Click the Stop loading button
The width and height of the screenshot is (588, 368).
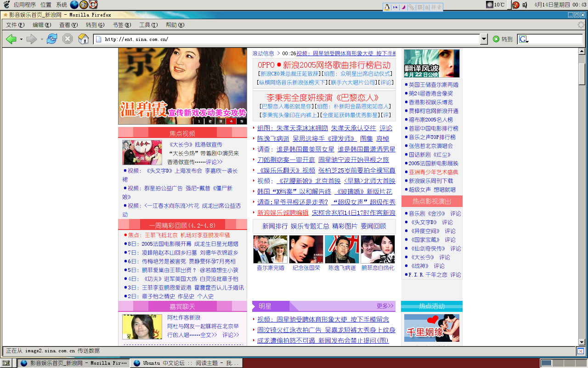point(68,39)
